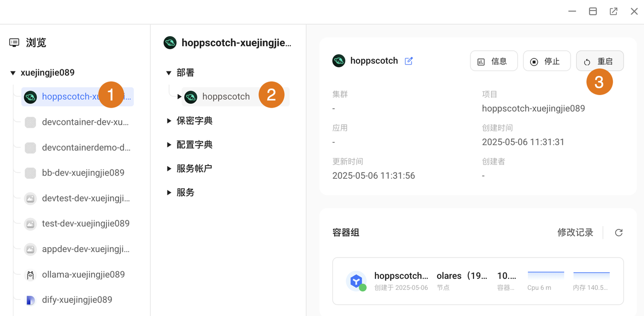Viewport: 644px width, 316px height.
Task: Click the bb-dev-xuejingjie089 icon
Action: pyautogui.click(x=30, y=173)
